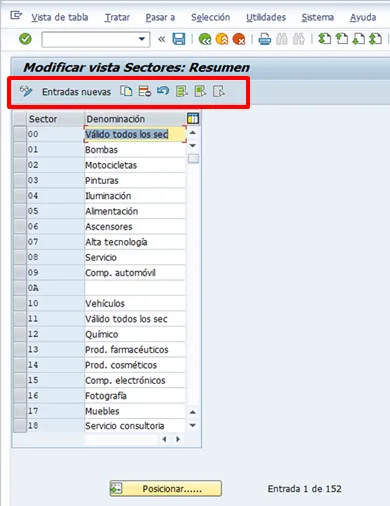Select row marker for sector 06 Ascensores
This screenshot has width=390, height=506.
pyautogui.click(x=20, y=226)
